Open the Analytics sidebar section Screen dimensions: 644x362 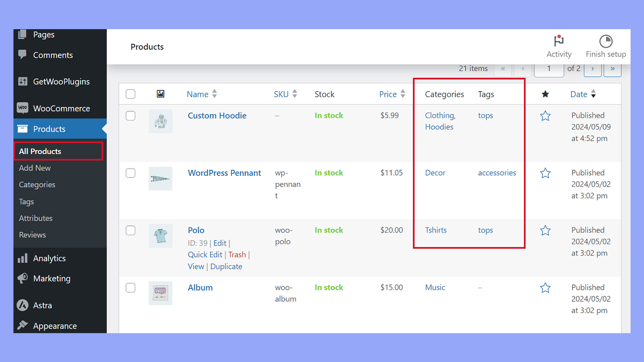tap(49, 258)
